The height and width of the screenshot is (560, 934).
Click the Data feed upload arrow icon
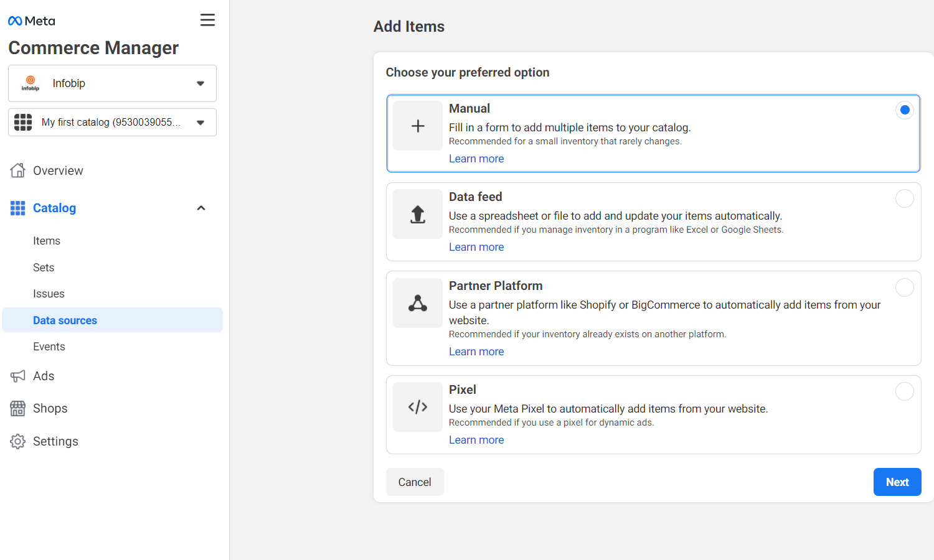click(418, 214)
